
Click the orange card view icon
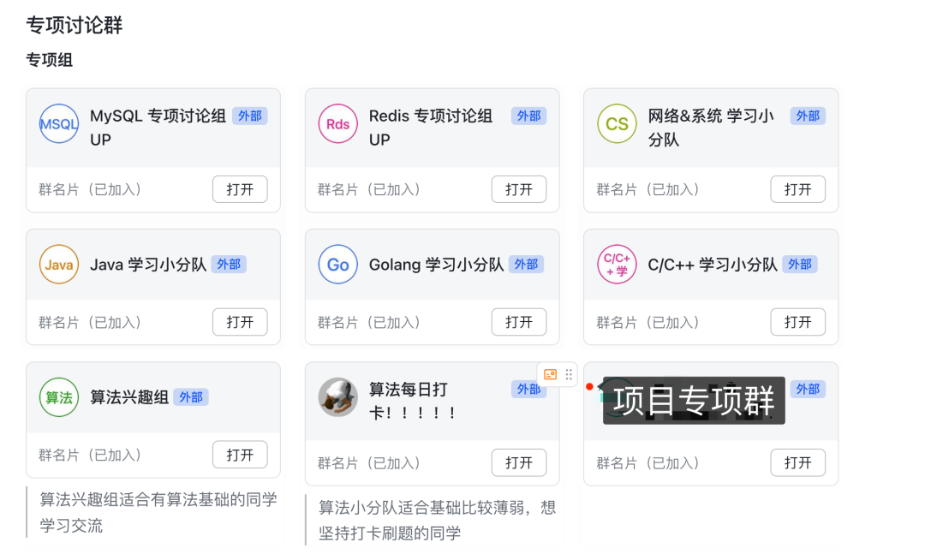(551, 375)
